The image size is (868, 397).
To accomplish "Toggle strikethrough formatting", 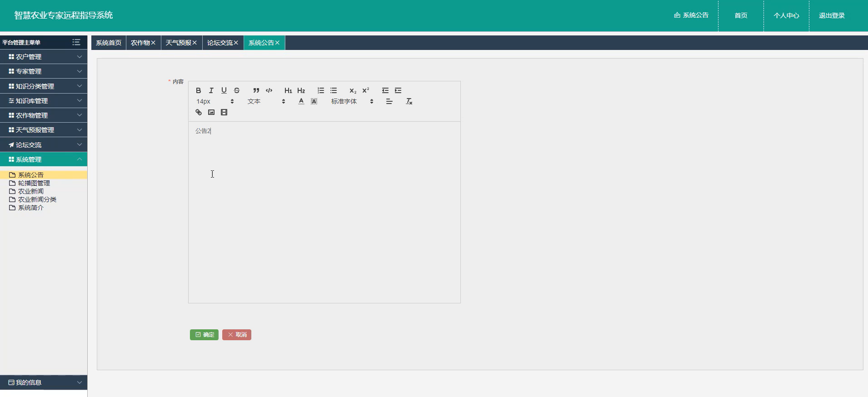I will point(237,90).
